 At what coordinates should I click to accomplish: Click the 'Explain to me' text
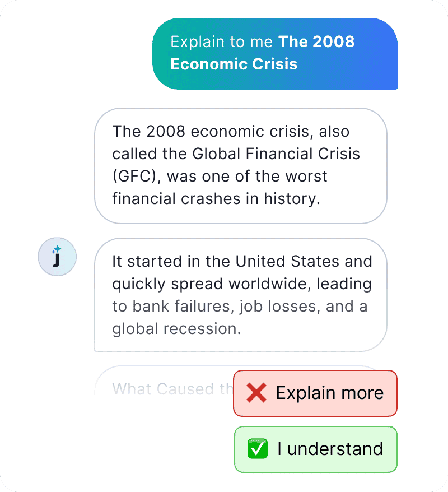(222, 41)
